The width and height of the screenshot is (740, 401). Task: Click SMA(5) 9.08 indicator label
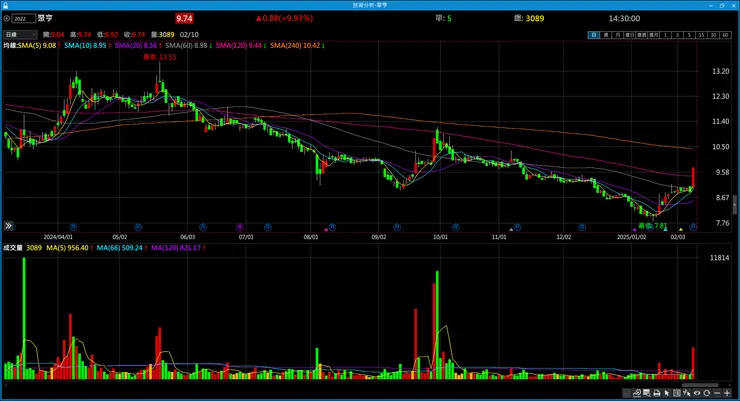pos(37,46)
